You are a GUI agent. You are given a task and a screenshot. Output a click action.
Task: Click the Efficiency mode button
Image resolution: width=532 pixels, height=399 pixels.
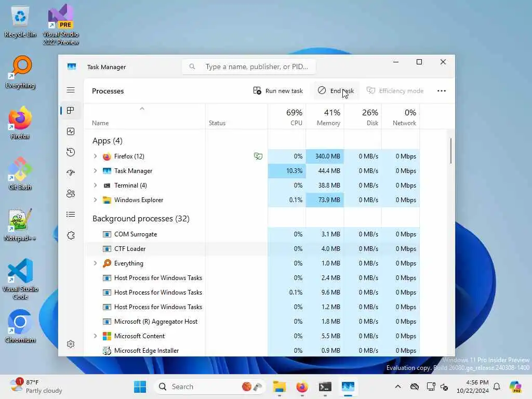(x=395, y=90)
